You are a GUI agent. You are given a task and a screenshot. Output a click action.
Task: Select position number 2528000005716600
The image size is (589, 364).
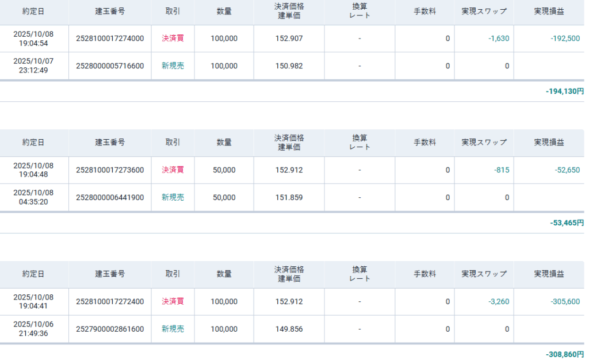(x=110, y=66)
